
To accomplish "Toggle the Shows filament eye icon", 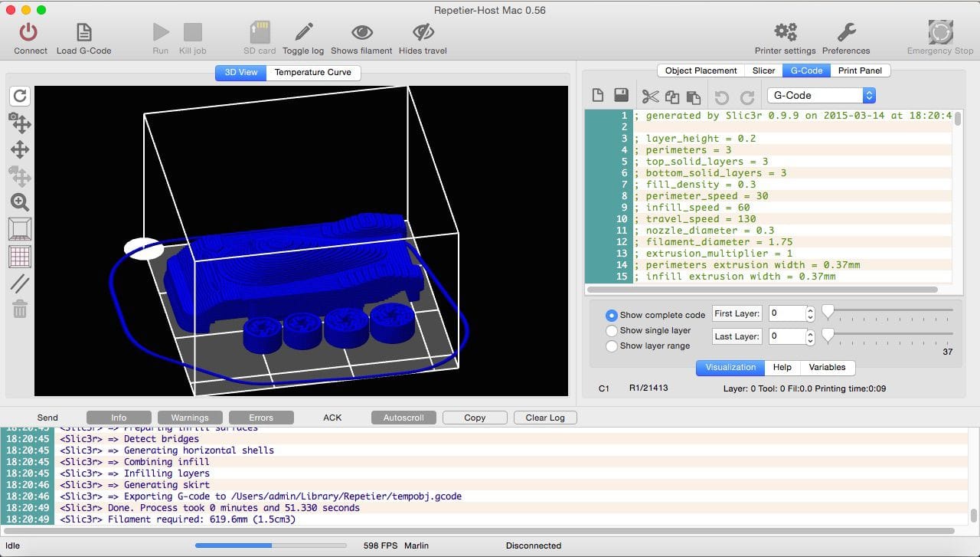I will click(362, 32).
